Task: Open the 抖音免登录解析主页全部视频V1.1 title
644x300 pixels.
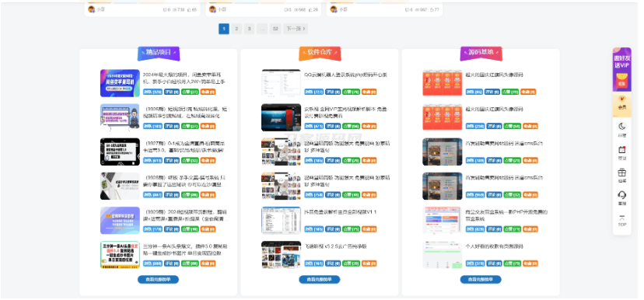Action: click(341, 212)
